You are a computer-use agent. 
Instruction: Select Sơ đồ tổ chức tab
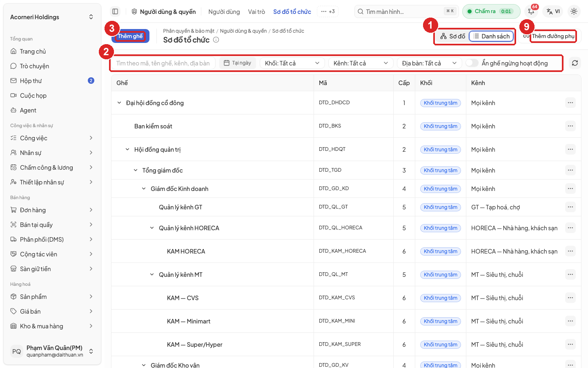click(x=292, y=12)
